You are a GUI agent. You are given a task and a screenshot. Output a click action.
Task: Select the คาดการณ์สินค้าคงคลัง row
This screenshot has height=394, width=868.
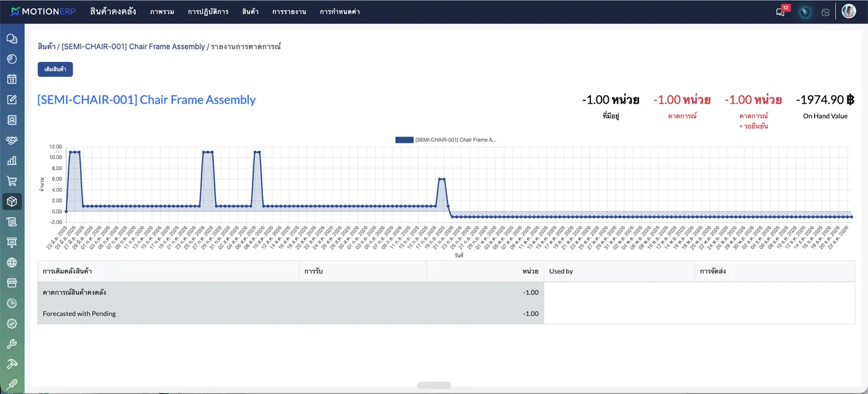point(291,292)
